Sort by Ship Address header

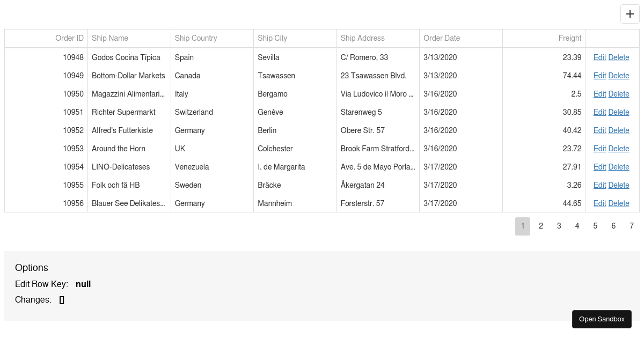(x=362, y=38)
